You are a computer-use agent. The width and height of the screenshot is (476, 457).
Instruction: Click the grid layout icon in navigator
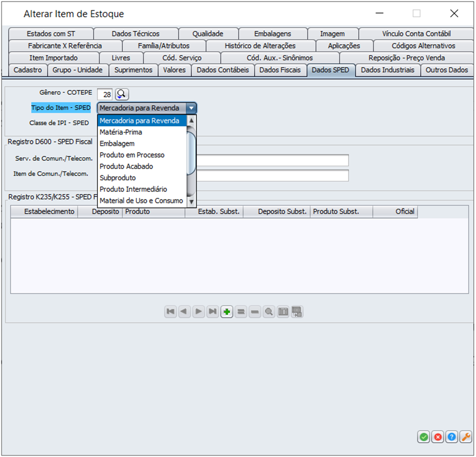[x=283, y=312]
